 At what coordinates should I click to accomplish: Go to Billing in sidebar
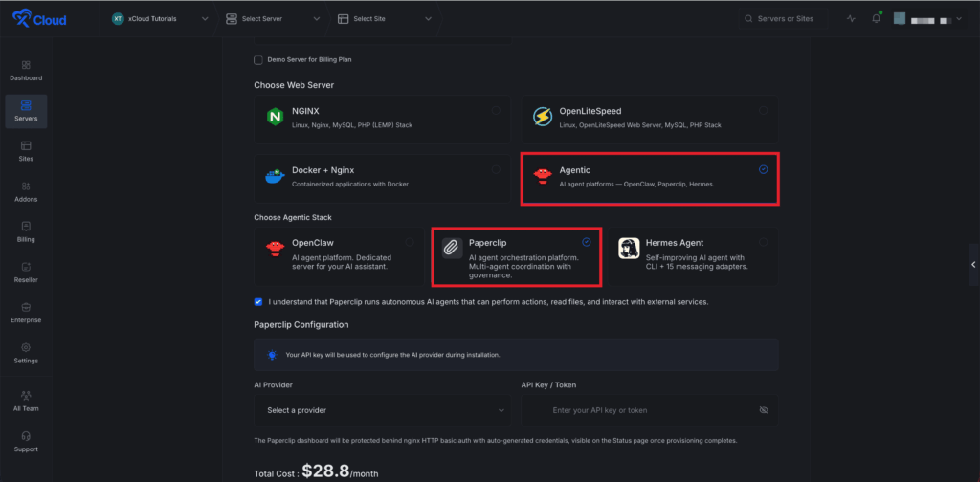(x=26, y=232)
